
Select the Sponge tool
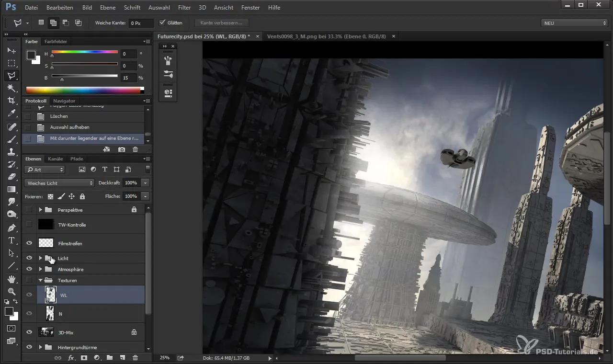click(11, 214)
